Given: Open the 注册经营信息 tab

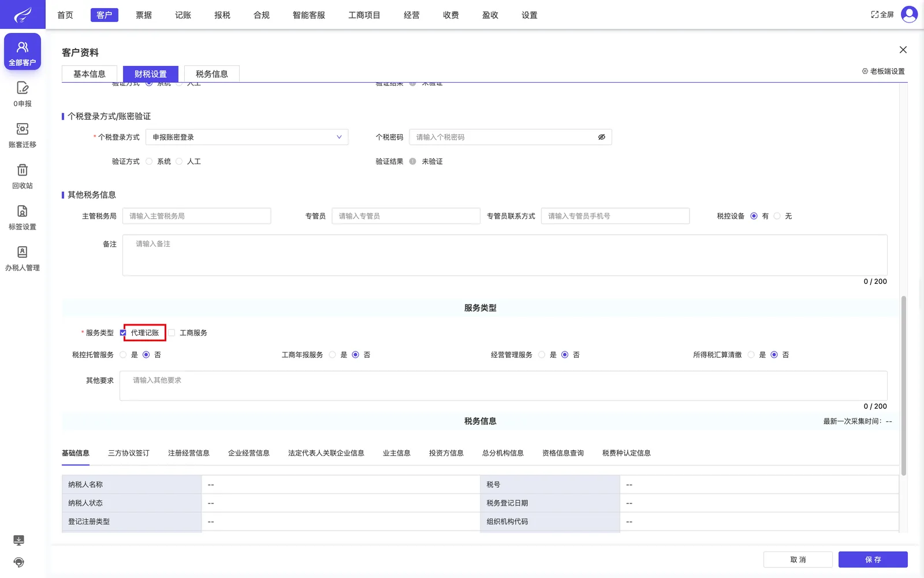Looking at the screenshot, I should [x=189, y=453].
